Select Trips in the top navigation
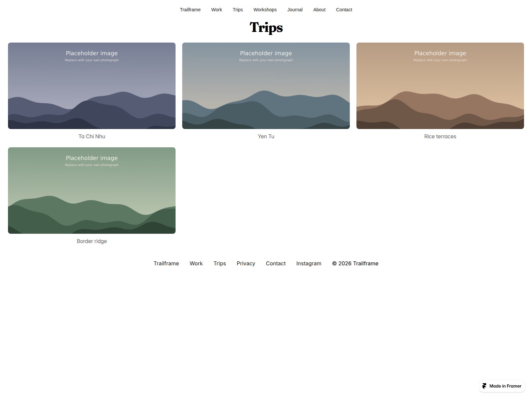Image resolution: width=532 pixels, height=399 pixels. (x=238, y=10)
